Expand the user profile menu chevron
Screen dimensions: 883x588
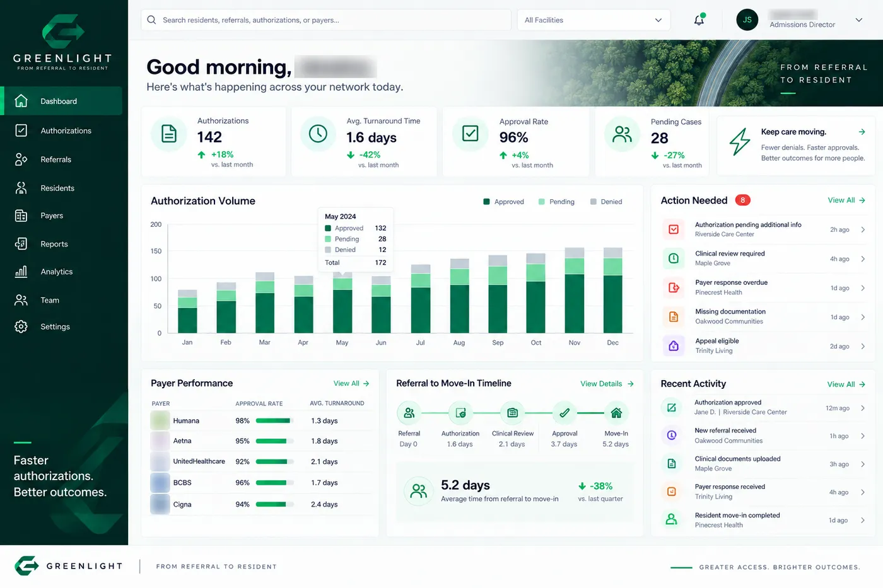pyautogui.click(x=858, y=20)
